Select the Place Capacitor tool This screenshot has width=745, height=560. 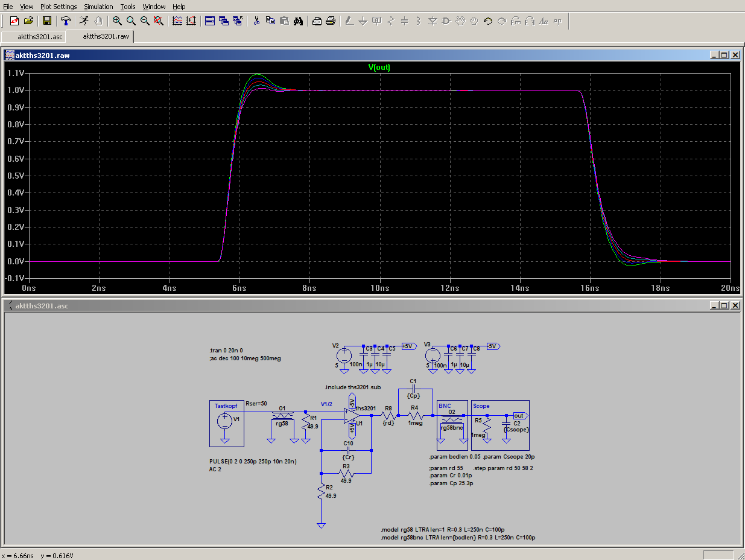405,21
